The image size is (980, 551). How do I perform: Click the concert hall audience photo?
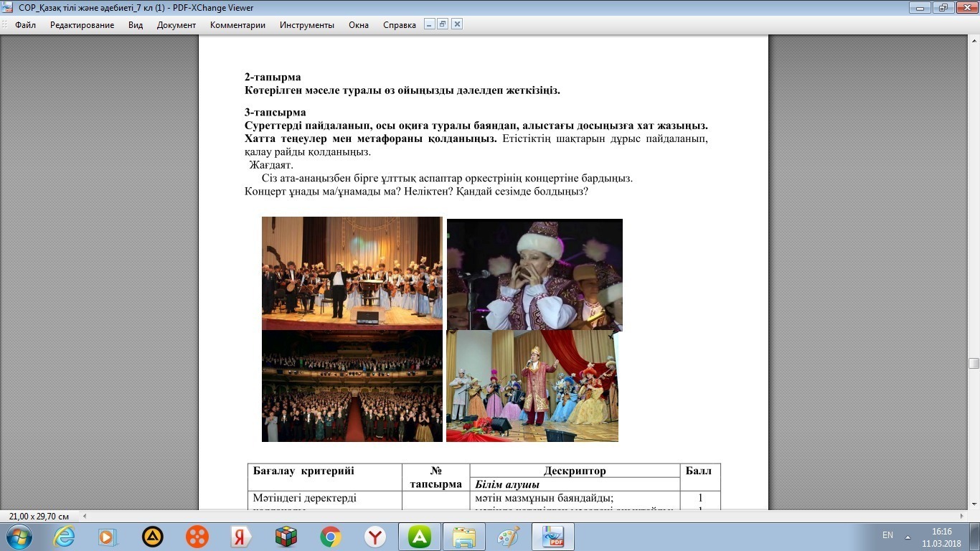[x=352, y=386]
